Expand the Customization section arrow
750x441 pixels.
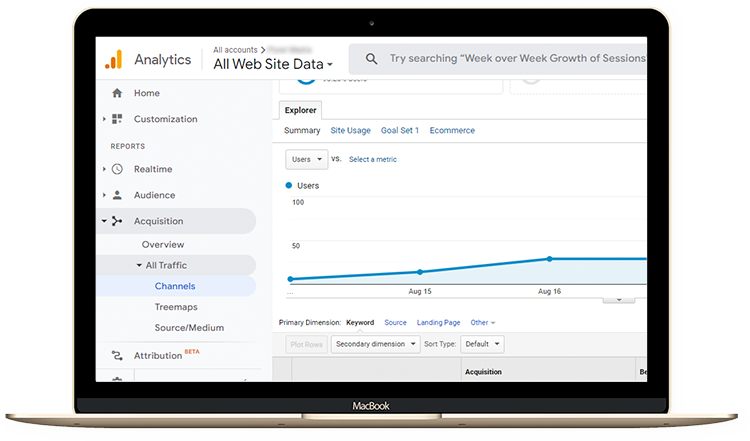104,119
